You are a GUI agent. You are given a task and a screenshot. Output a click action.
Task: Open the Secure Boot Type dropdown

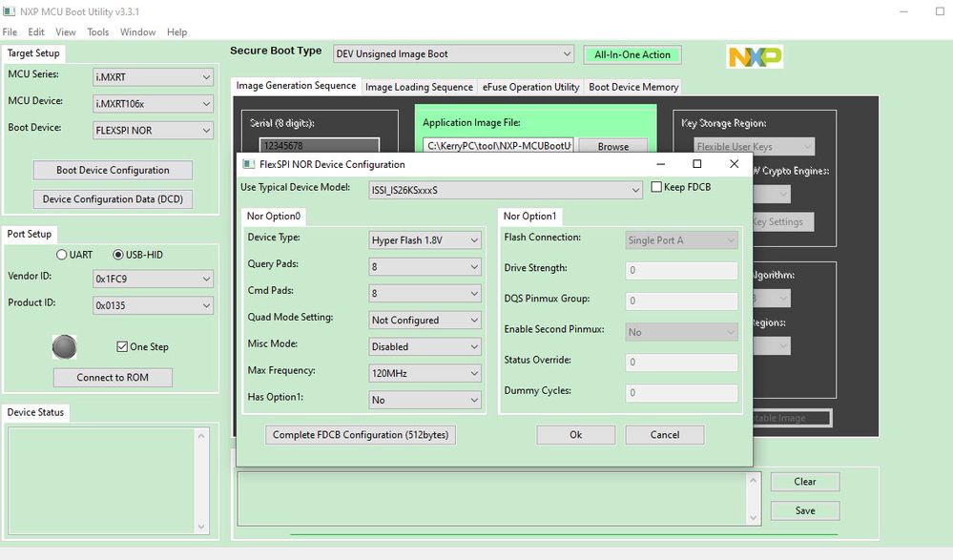(453, 54)
